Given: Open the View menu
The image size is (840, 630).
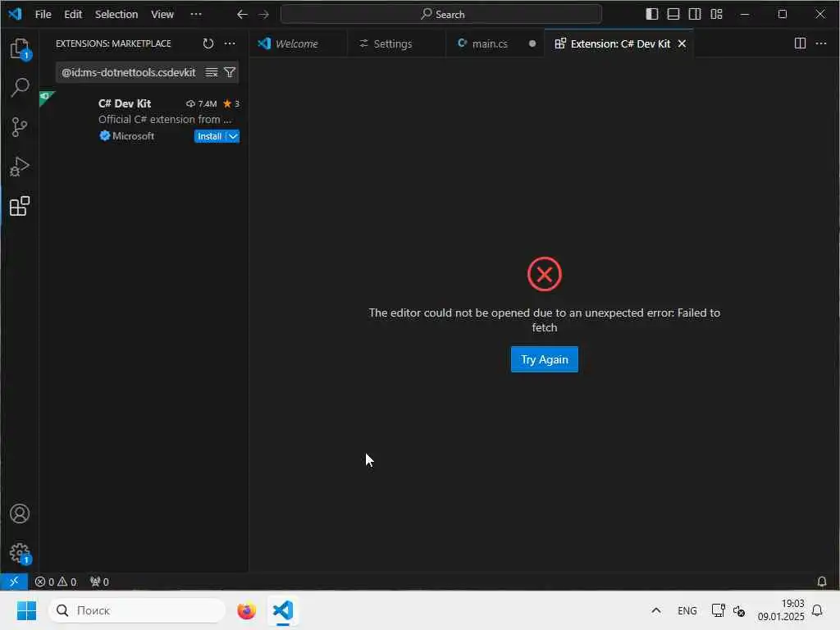Looking at the screenshot, I should [x=162, y=15].
